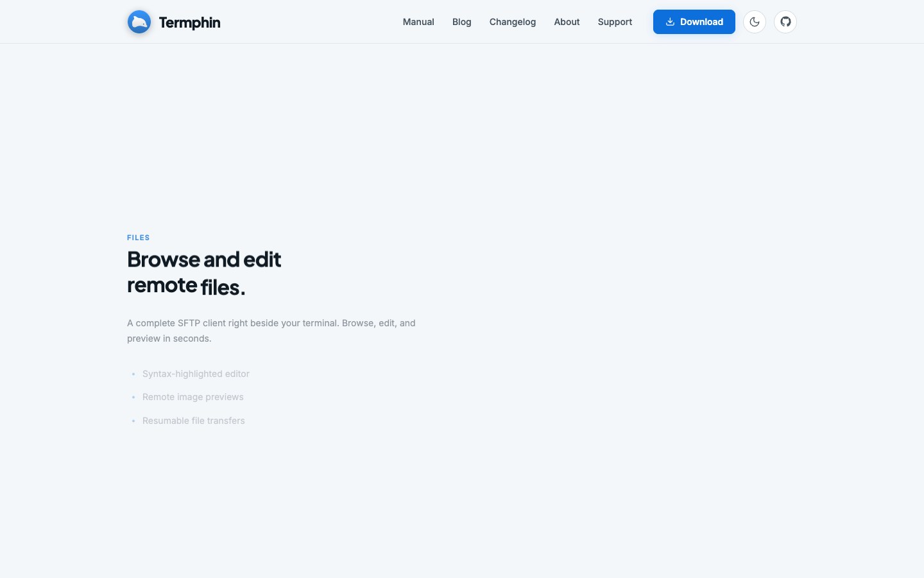924x578 pixels.
Task: Select 'Syntax-highlighted editor' list item
Action: [196, 374]
